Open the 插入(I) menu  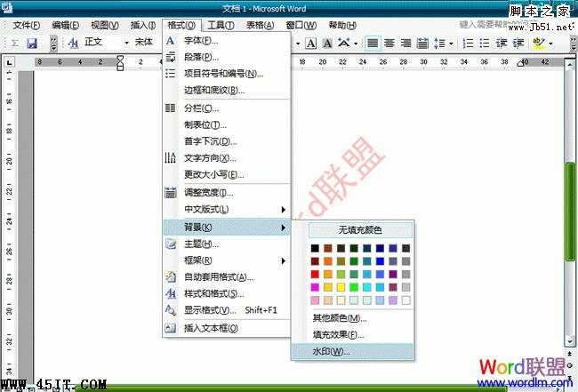[x=143, y=25]
